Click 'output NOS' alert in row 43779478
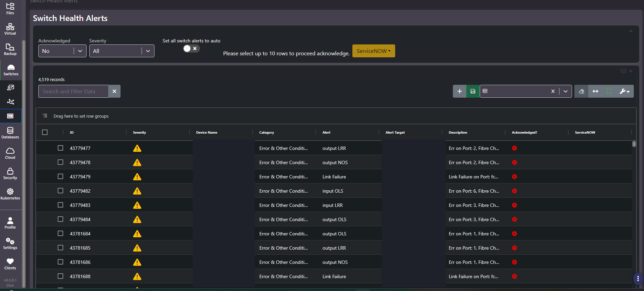 [335, 162]
